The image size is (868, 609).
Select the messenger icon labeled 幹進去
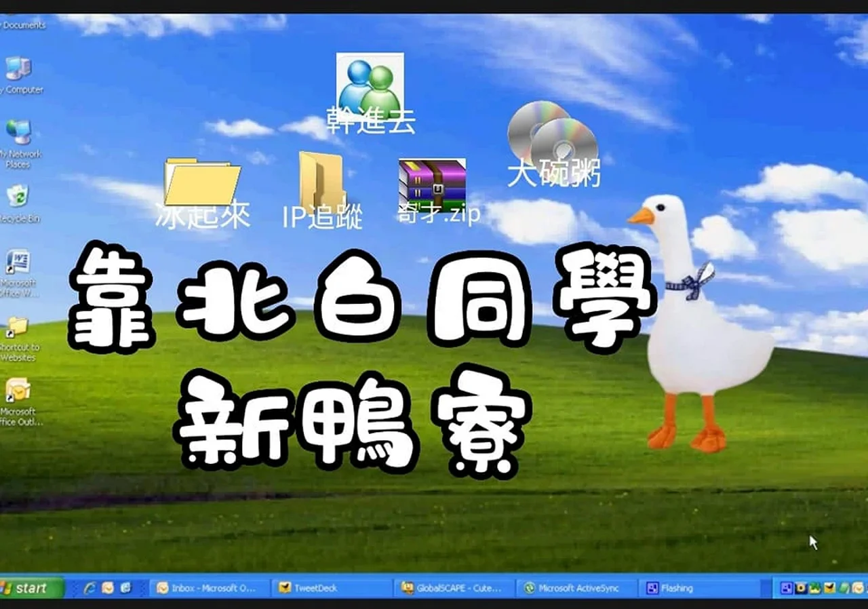370,86
